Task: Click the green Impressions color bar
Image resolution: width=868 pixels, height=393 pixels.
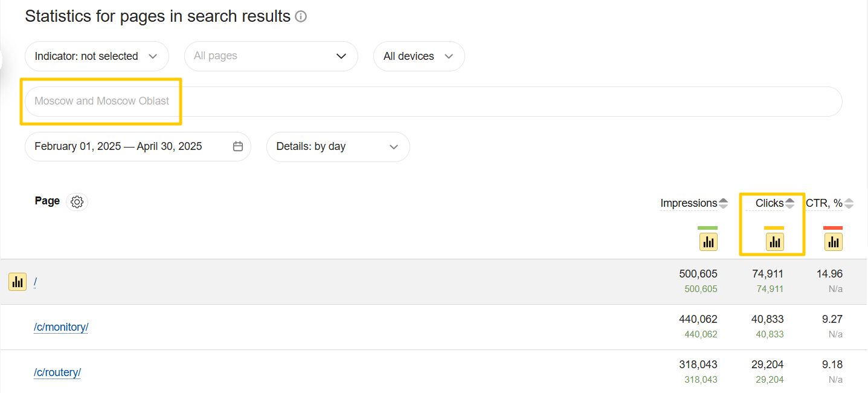Action: click(707, 228)
